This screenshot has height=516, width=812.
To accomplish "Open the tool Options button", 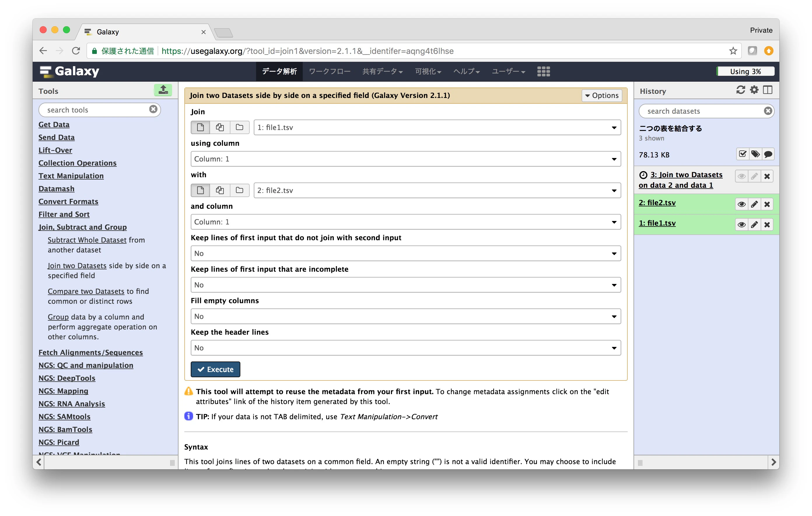I will (602, 95).
